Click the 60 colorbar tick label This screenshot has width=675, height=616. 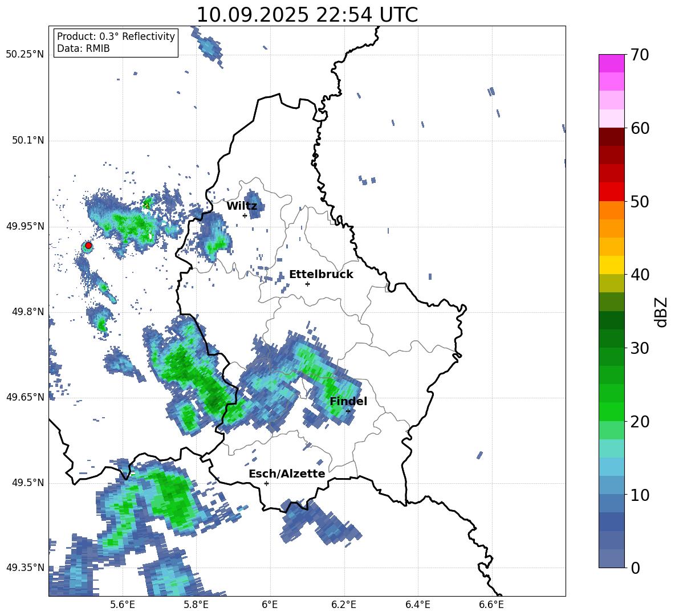coord(640,128)
